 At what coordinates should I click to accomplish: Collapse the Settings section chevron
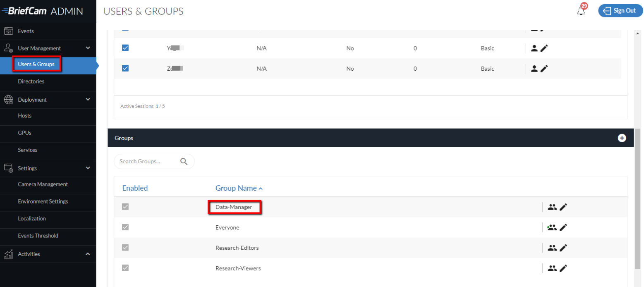tap(88, 168)
